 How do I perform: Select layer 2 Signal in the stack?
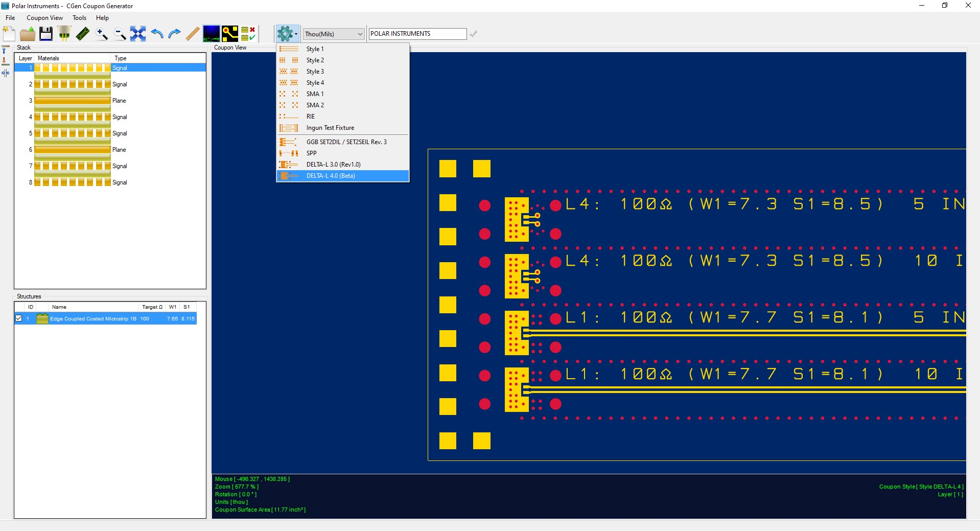(110, 84)
